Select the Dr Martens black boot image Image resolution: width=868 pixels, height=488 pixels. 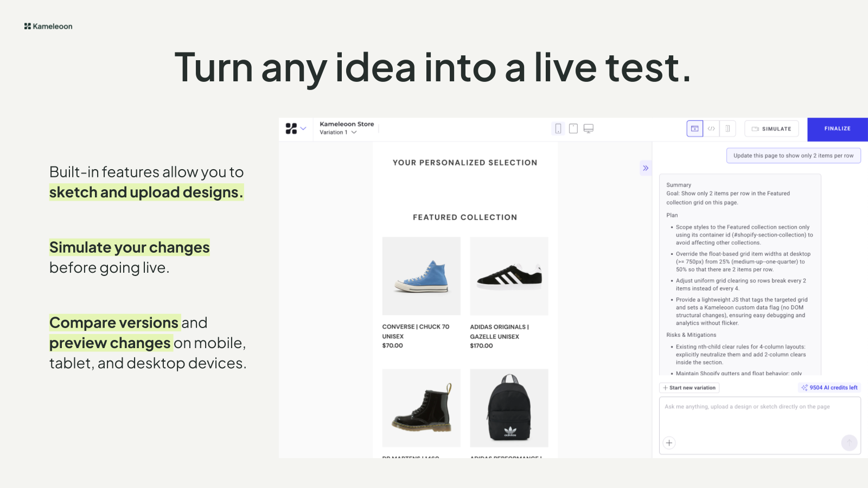click(422, 408)
